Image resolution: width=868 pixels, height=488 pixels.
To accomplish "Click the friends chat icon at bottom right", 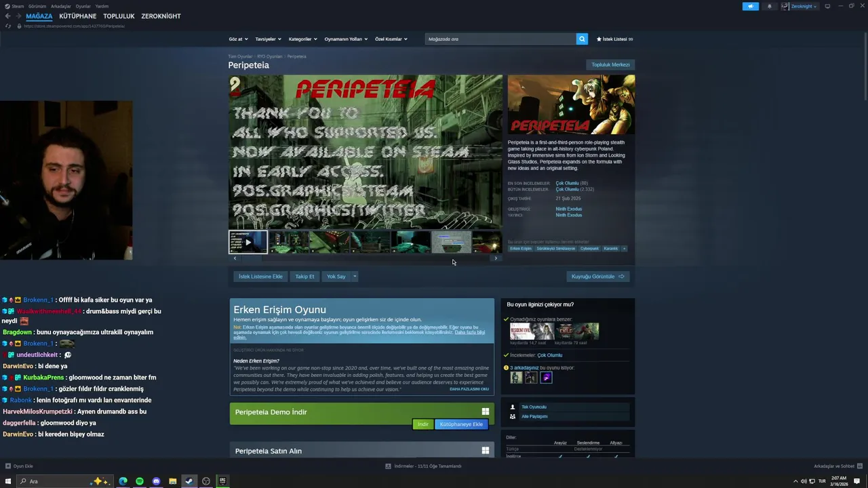I will pos(859,466).
